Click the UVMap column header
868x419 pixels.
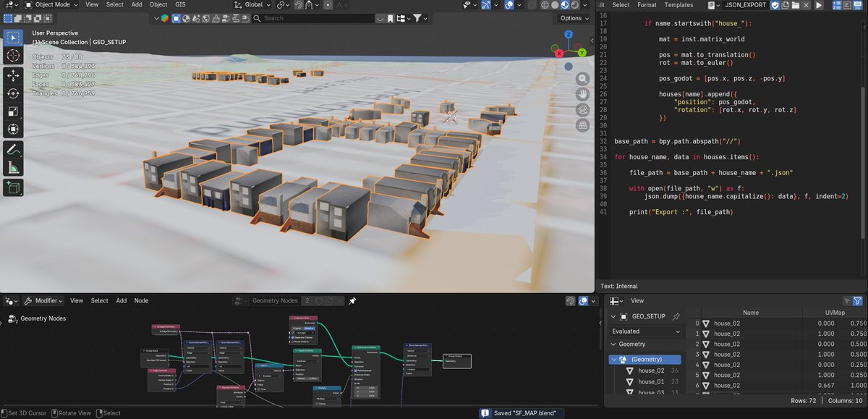[x=835, y=313]
